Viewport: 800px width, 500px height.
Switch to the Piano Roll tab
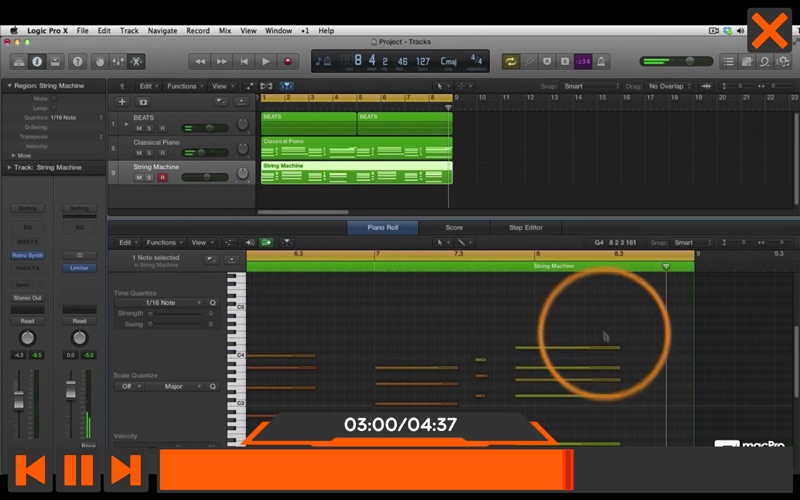tap(383, 228)
